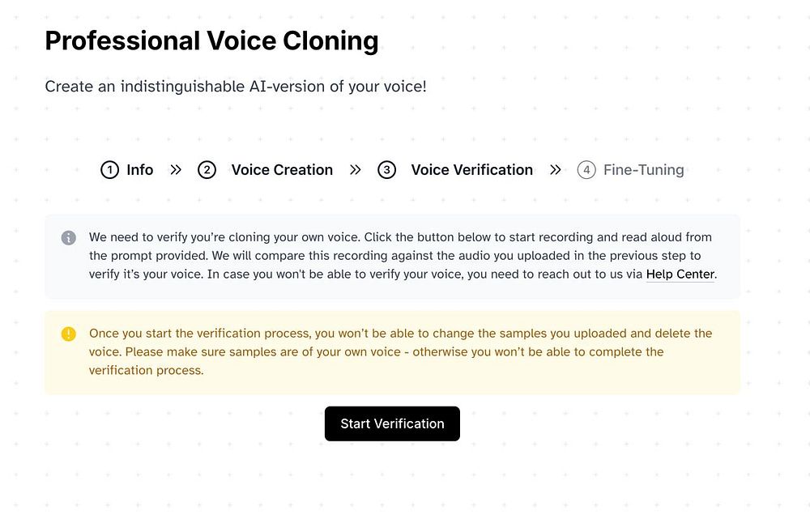Click the double chevron after Info
The width and height of the screenshot is (810, 532).
pos(176,170)
